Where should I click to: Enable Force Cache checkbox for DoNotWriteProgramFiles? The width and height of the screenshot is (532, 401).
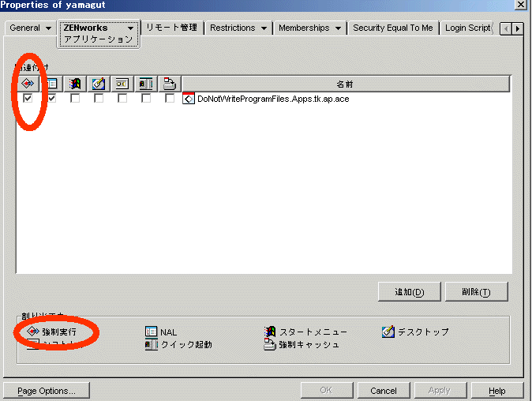170,99
